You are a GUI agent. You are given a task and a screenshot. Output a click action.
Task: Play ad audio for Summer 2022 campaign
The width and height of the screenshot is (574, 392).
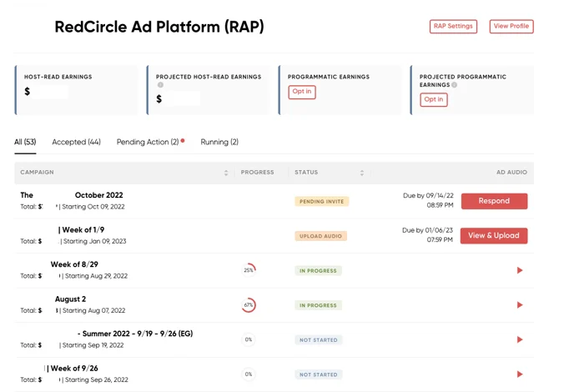(x=520, y=339)
